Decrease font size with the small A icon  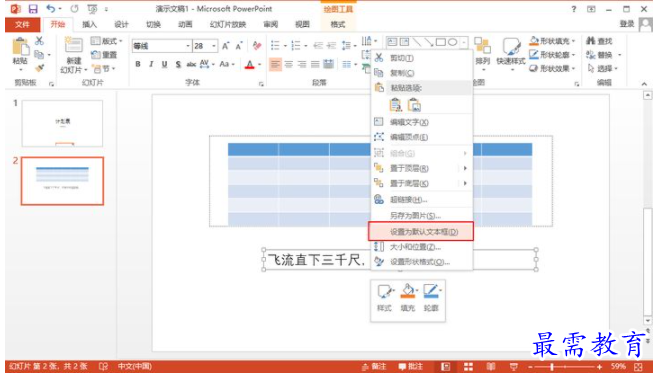click(x=239, y=46)
